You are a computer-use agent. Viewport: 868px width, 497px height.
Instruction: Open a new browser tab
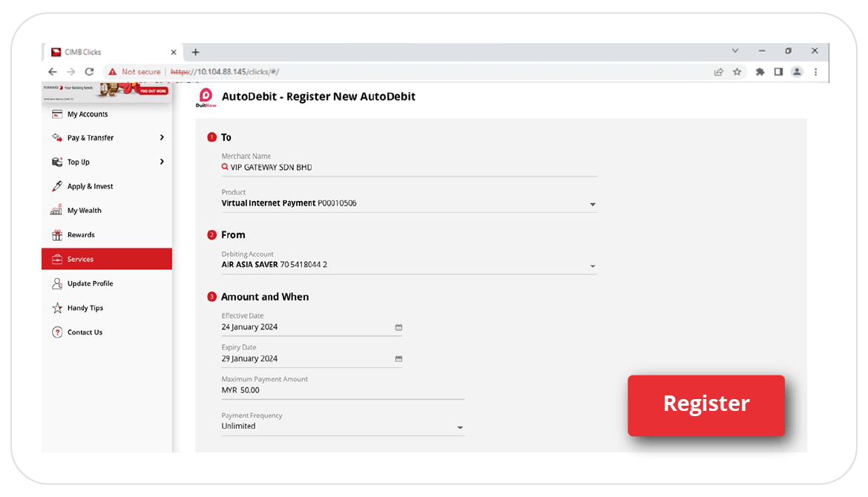pos(196,52)
